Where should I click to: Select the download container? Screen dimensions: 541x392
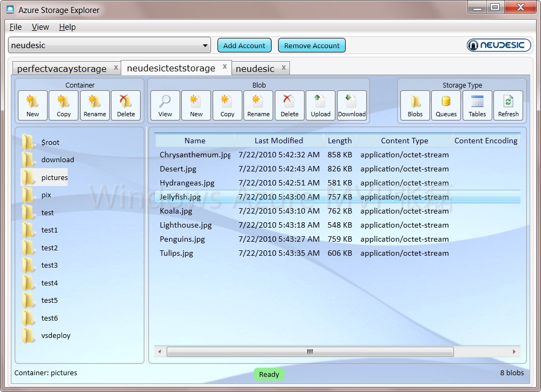coord(48,160)
